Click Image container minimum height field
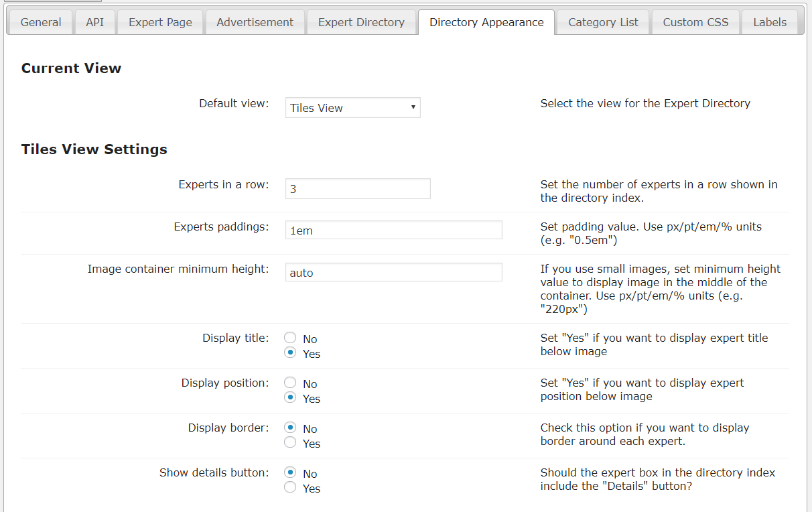The image size is (812, 512). [393, 273]
